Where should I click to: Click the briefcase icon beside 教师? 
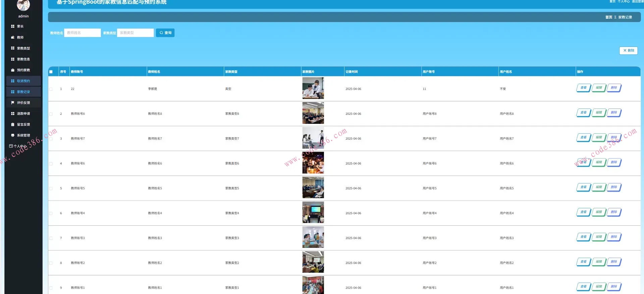pyautogui.click(x=13, y=37)
